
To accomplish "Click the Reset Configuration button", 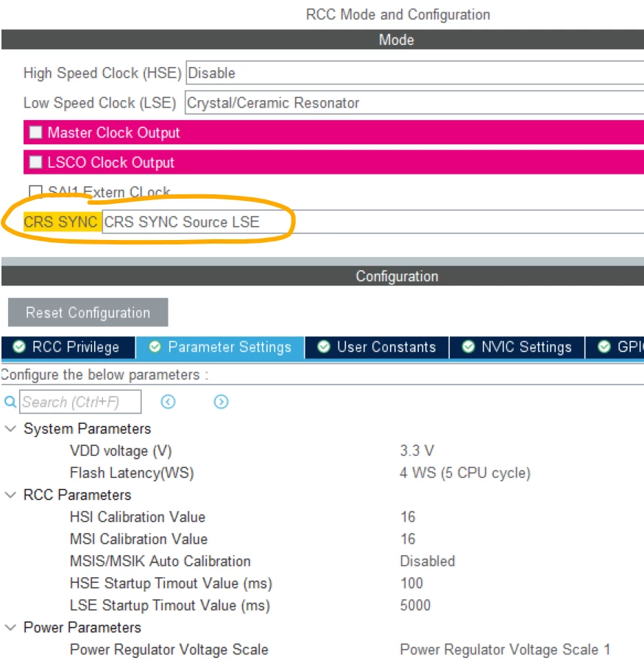I will pos(88,312).
